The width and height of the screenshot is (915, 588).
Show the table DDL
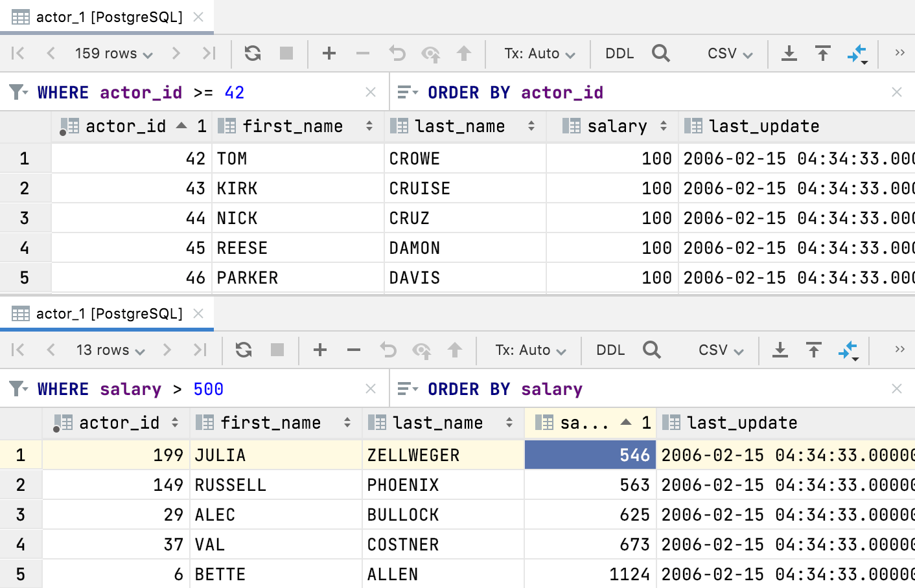(620, 53)
